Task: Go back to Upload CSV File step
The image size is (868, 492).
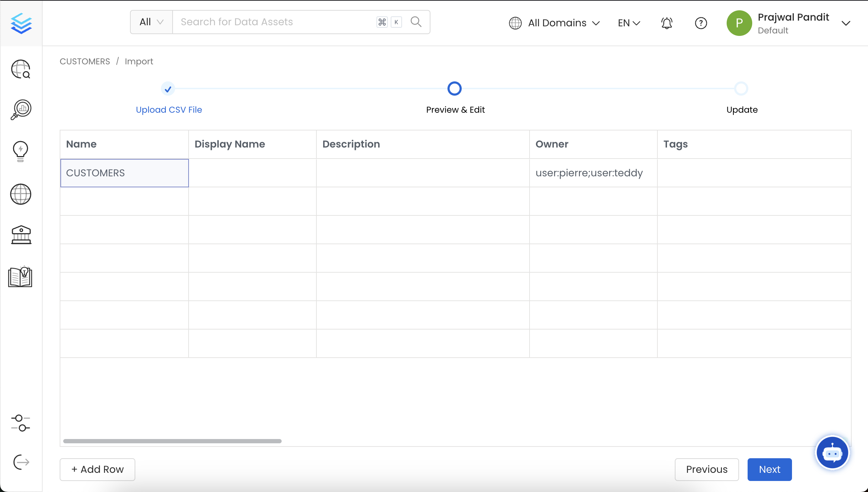Action: pos(169,109)
